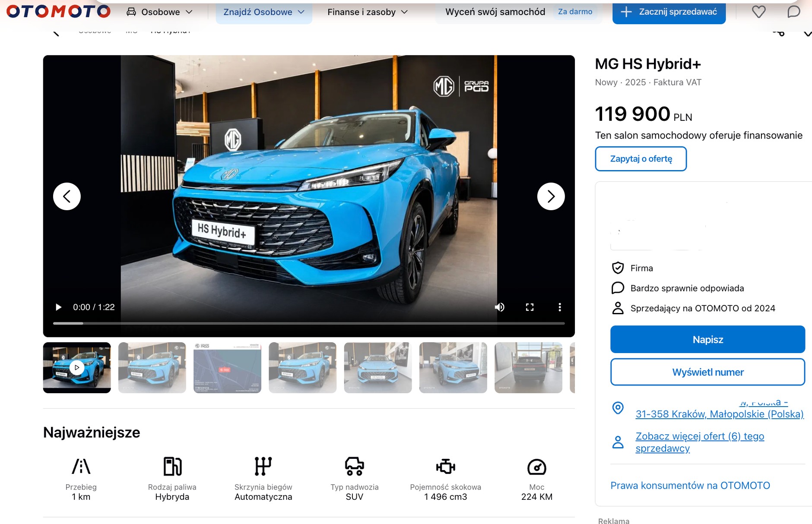Select the rear-view car thumbnail

coord(528,368)
